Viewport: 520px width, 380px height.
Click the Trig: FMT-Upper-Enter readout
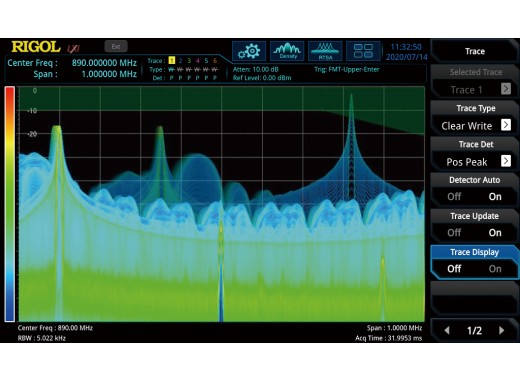click(x=347, y=69)
